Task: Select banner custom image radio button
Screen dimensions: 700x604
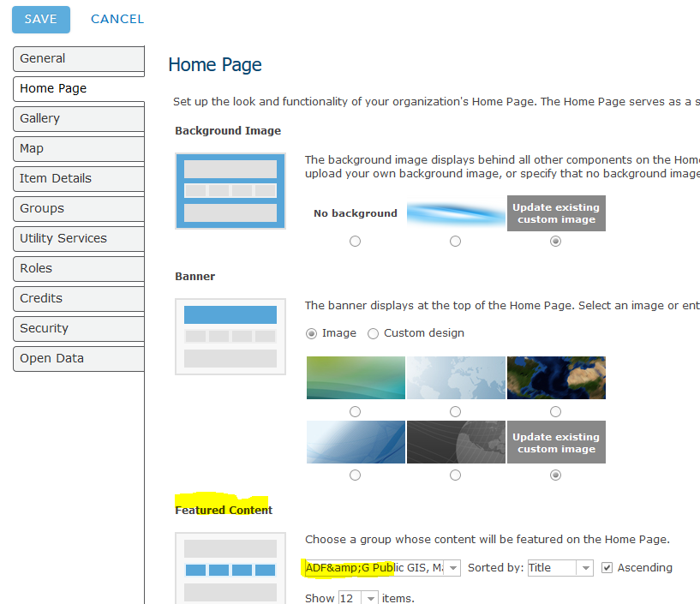Action: pos(555,475)
